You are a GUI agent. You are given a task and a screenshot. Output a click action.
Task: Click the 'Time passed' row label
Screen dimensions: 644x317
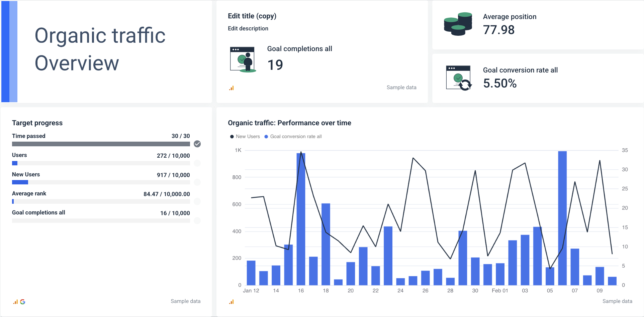(29, 136)
